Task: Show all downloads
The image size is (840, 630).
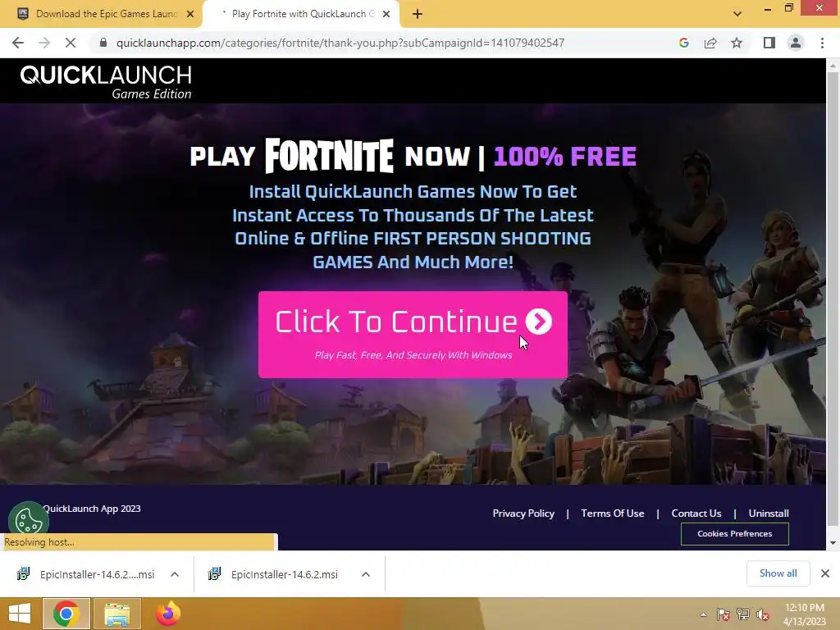Action: click(x=778, y=573)
